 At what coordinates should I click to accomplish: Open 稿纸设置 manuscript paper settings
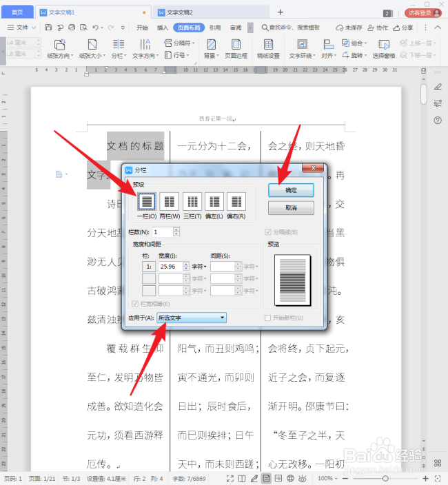click(268, 48)
